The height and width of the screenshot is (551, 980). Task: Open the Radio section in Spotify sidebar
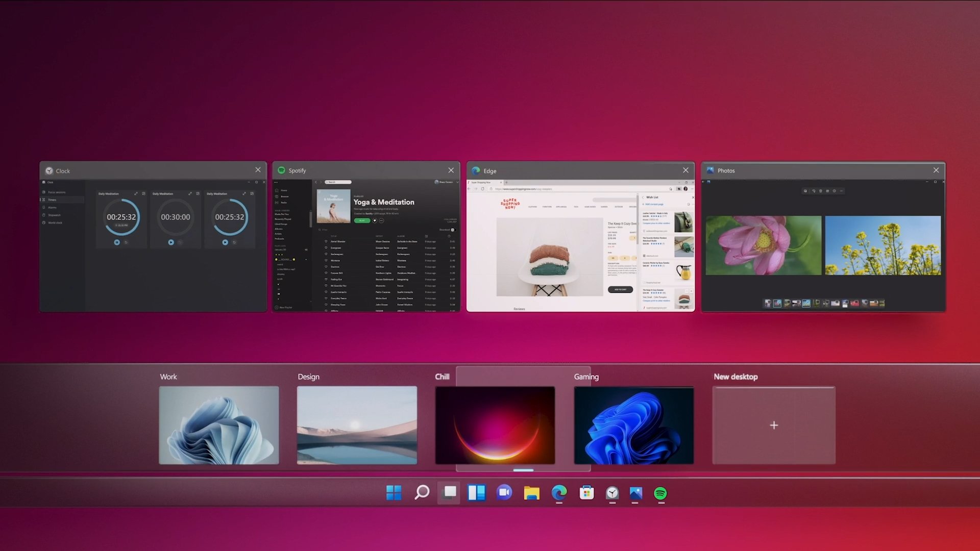283,203
